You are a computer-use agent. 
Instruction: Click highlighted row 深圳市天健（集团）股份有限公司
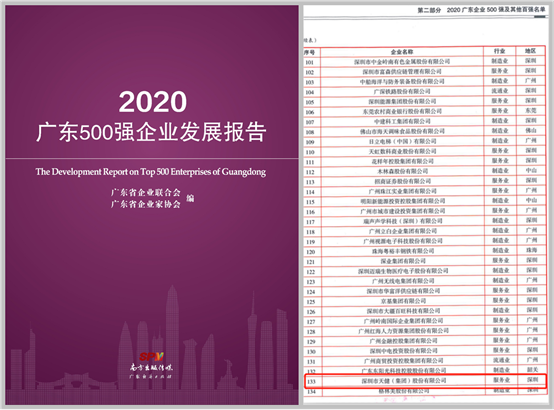[x=425, y=381]
